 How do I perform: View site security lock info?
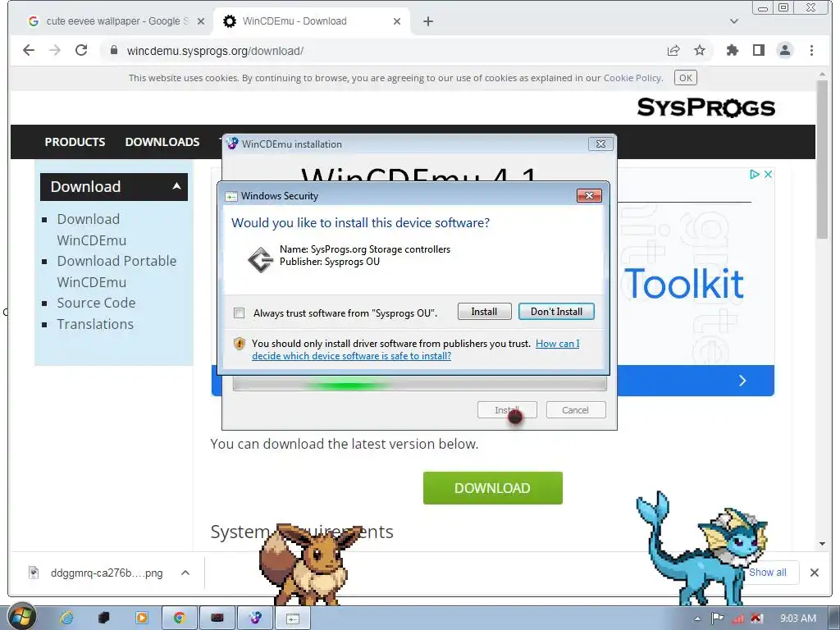tap(113, 50)
